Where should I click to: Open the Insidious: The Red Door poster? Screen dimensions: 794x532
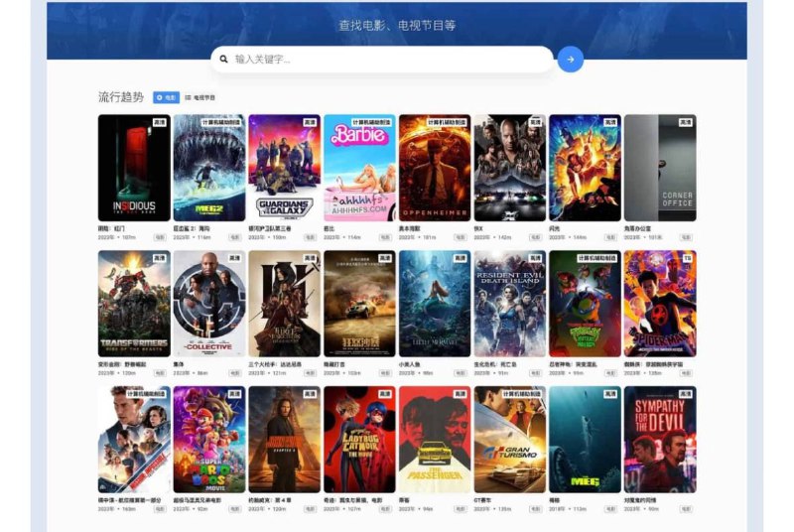coord(134,168)
